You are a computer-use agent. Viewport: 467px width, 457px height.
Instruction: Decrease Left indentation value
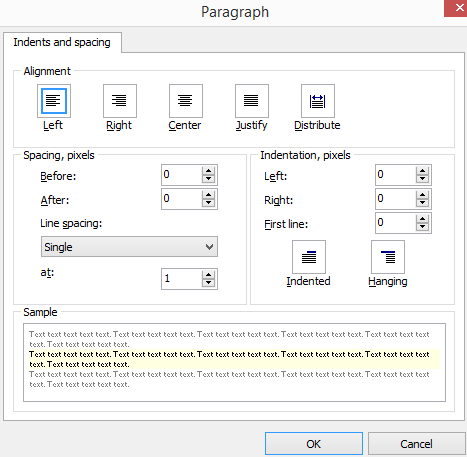[422, 179]
